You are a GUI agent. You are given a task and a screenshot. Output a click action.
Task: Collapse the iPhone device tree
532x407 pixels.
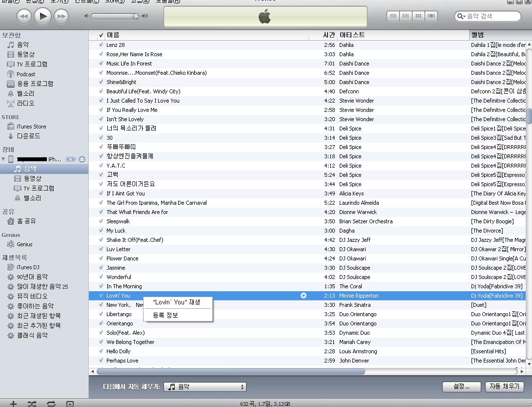click(x=4, y=159)
